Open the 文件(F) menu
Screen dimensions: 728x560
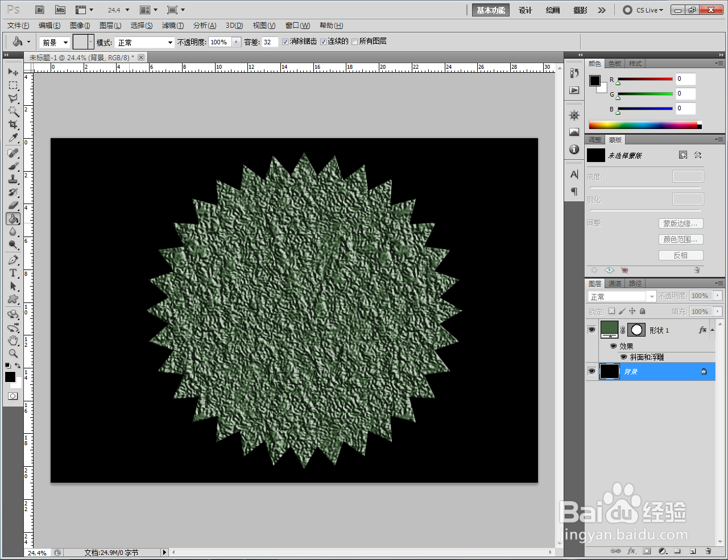click(x=18, y=25)
